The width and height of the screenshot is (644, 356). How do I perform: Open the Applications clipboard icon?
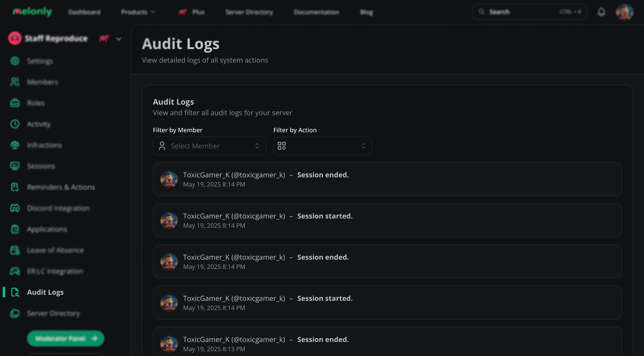pos(15,229)
